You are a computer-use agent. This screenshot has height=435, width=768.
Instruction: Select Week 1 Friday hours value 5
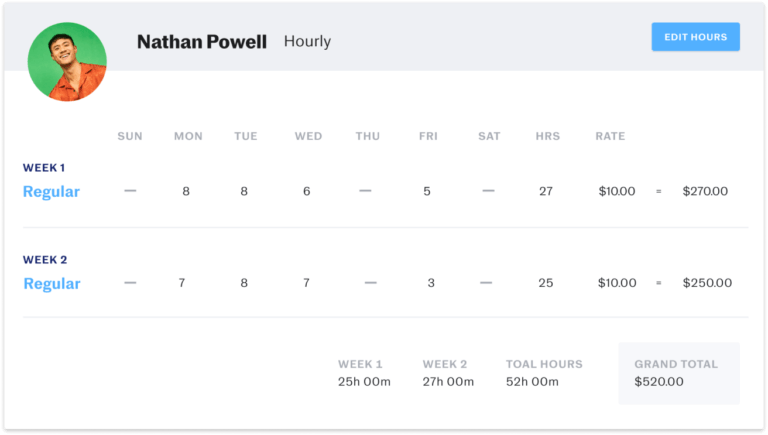(x=427, y=191)
